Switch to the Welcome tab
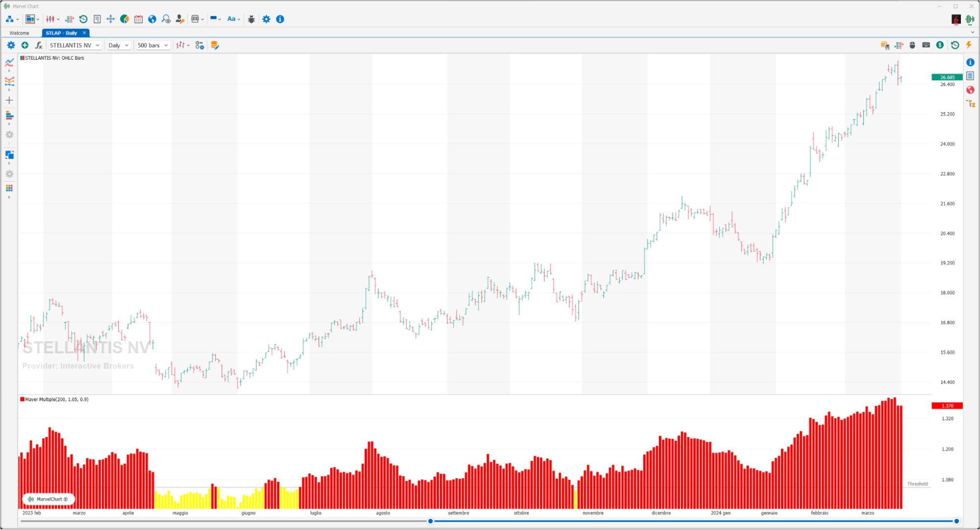Viewport: 980px width, 530px height. [19, 33]
